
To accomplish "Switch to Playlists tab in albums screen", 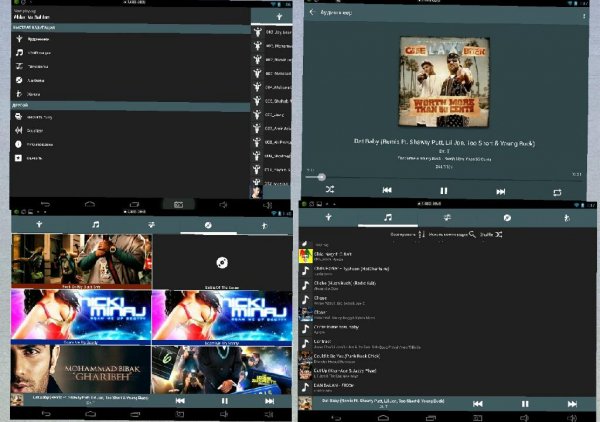I will pyautogui.click(x=152, y=225).
